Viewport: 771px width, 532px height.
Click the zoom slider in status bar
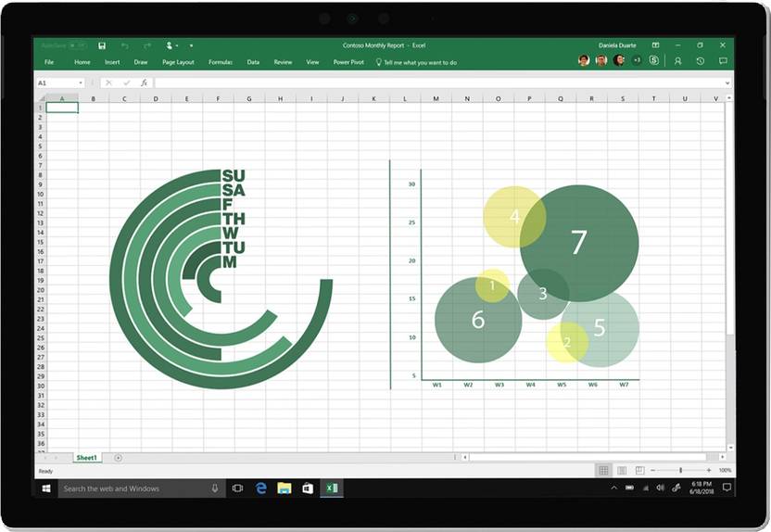pos(681,471)
